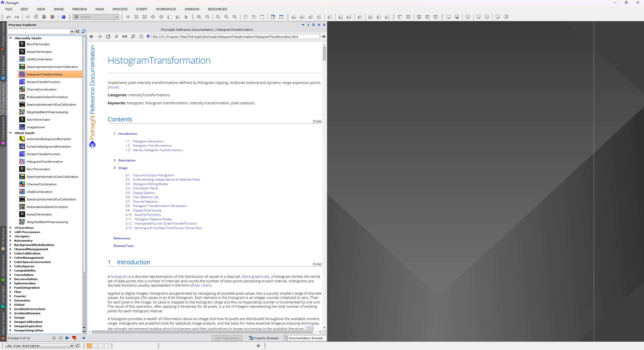This screenshot has width=644, height=350.
Task: Open the No View Available dropdown
Action: point(39,346)
